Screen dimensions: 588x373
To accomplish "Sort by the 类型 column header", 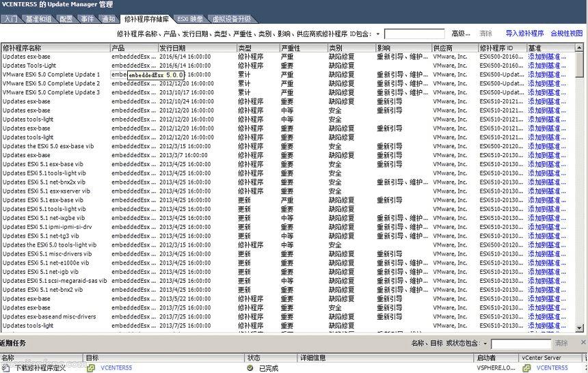I will [x=258, y=48].
